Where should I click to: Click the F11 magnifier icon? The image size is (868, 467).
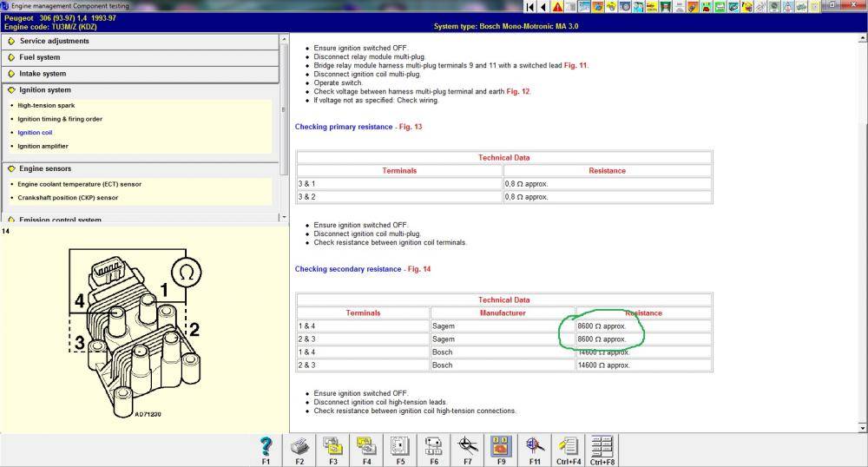click(535, 446)
